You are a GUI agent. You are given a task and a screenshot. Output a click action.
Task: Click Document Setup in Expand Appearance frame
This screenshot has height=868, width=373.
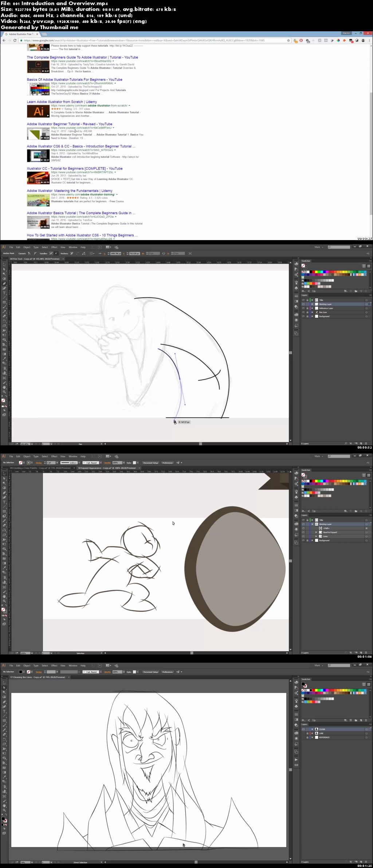coord(150,463)
